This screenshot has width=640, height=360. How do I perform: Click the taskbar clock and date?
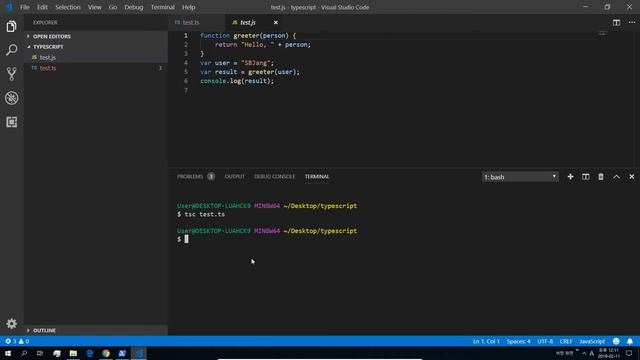pos(609,353)
